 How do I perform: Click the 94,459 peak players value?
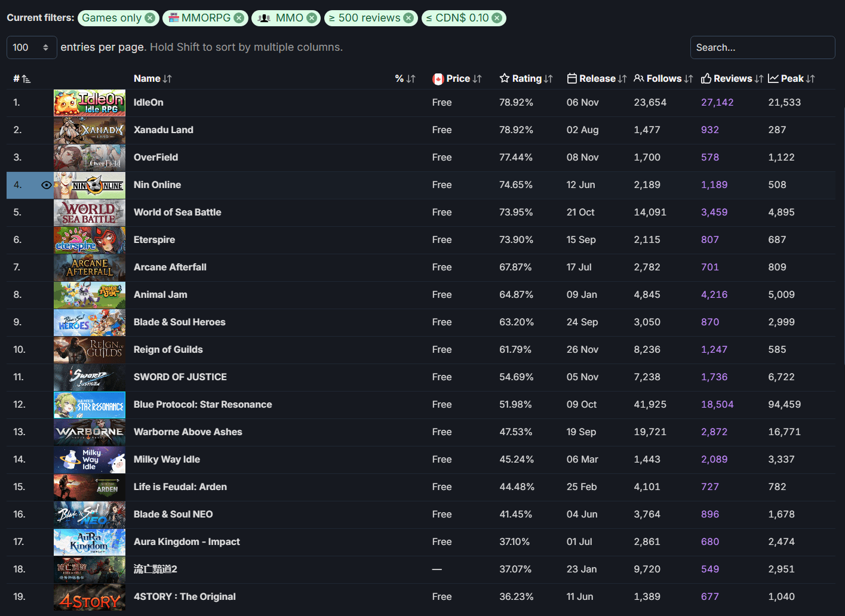(785, 405)
